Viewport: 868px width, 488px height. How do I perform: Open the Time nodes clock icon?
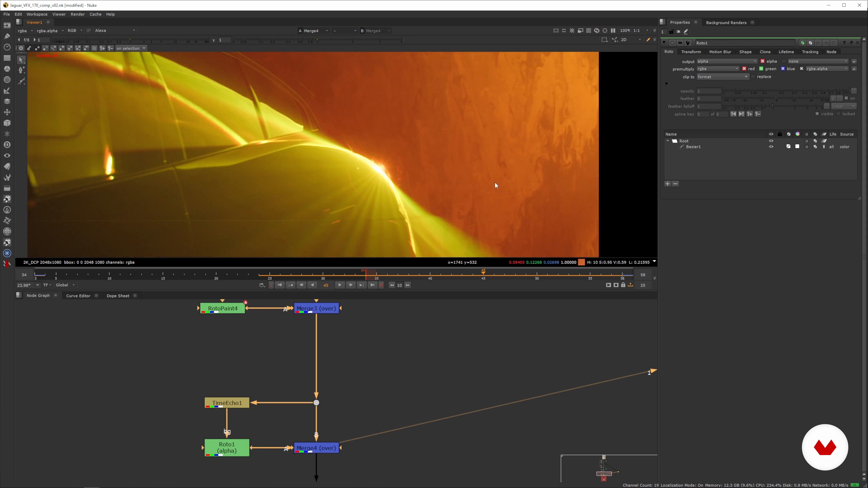click(7, 47)
